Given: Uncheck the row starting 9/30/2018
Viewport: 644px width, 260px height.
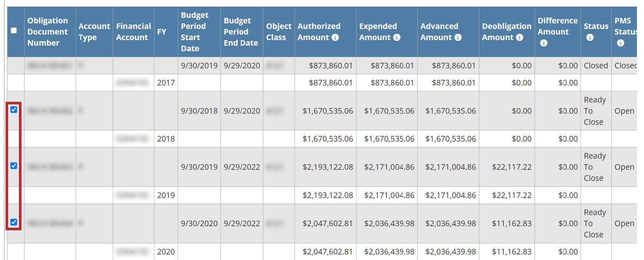Looking at the screenshot, I should click(14, 110).
